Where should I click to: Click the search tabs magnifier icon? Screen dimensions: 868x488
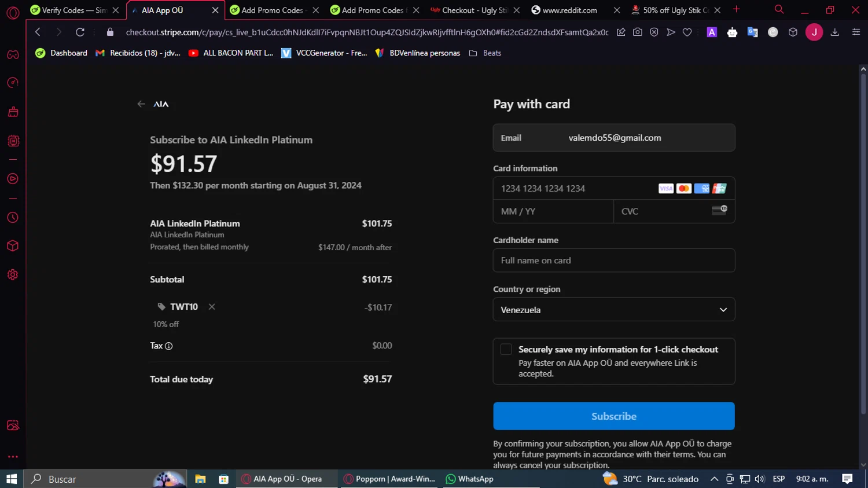coord(779,9)
